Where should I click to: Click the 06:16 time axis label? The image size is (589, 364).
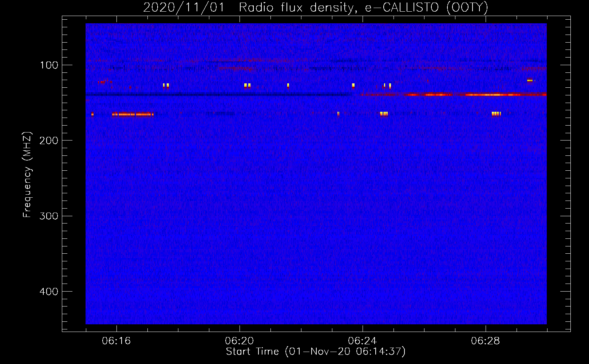pyautogui.click(x=116, y=341)
